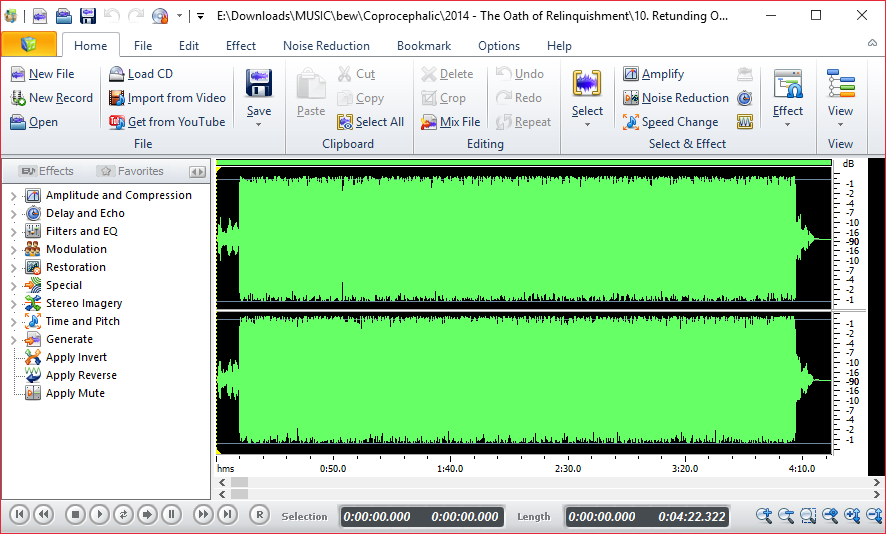Expand Time and Pitch category

14,322
